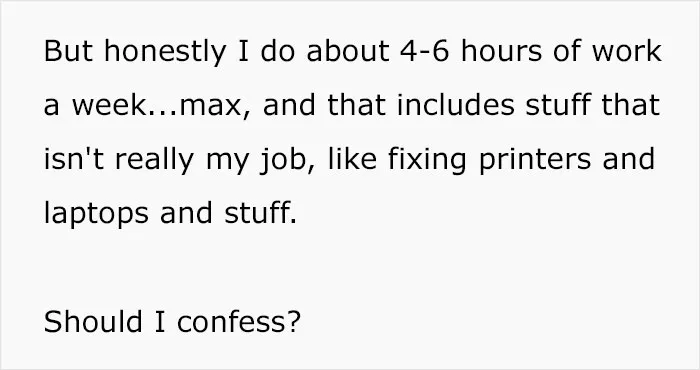This screenshot has height=370, width=700.
Task: Click the word "honestly" in first line
Action: tap(165, 52)
